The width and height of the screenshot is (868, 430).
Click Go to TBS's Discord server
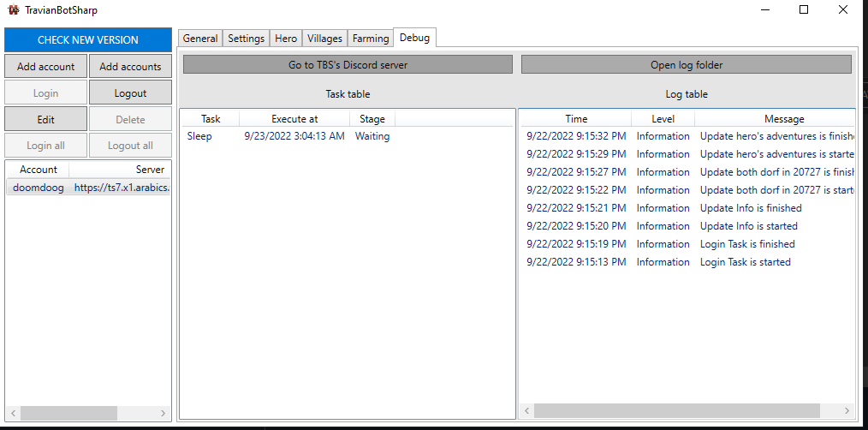(x=348, y=65)
